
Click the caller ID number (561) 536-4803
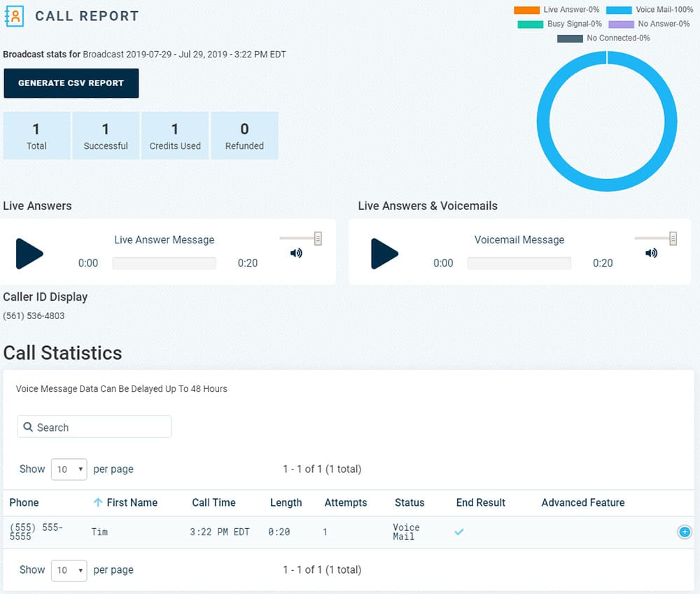coord(34,316)
